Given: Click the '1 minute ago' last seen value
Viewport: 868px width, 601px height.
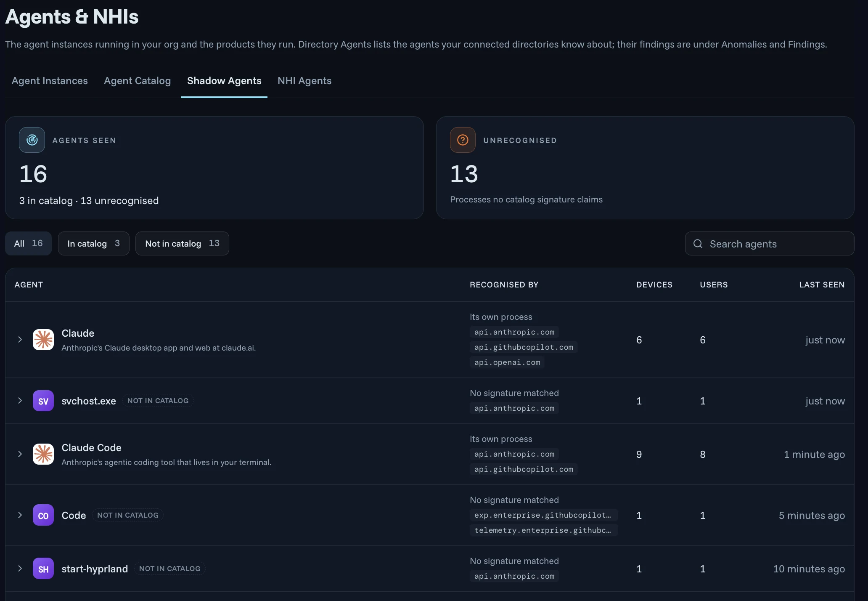Looking at the screenshot, I should coord(814,454).
